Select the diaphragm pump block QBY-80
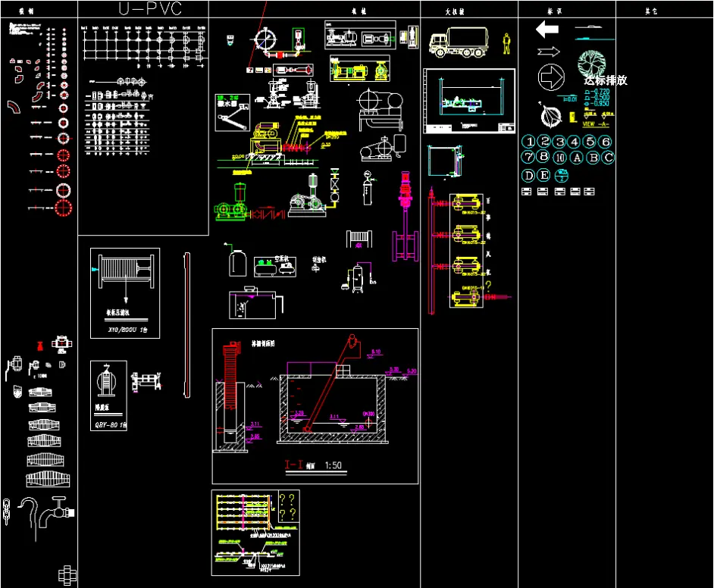The image size is (714, 588). pyautogui.click(x=109, y=396)
